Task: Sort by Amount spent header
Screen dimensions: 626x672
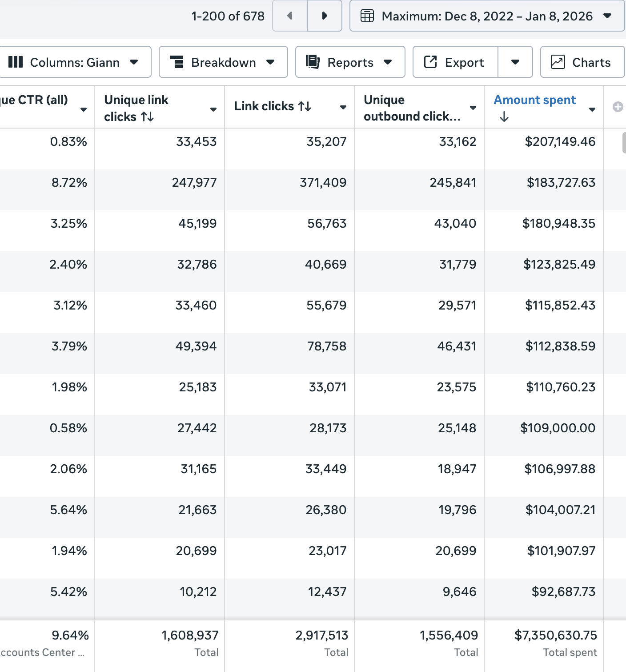Action: pyautogui.click(x=535, y=100)
